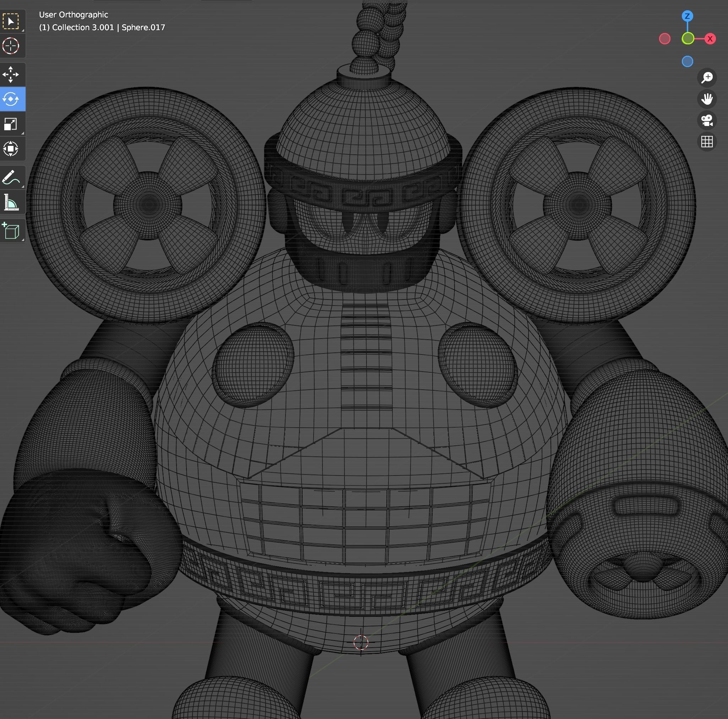The width and height of the screenshot is (728, 719).
Task: Toggle the camera view button
Action: (x=707, y=121)
